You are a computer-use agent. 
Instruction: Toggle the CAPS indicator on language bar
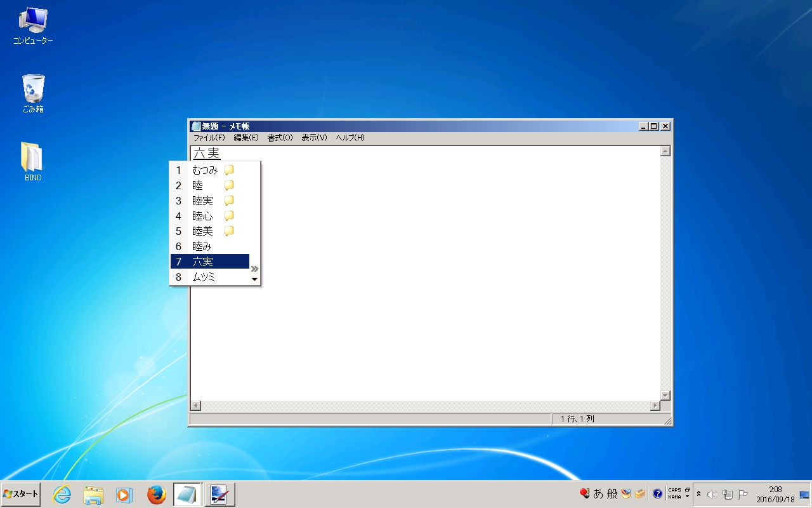(674, 490)
